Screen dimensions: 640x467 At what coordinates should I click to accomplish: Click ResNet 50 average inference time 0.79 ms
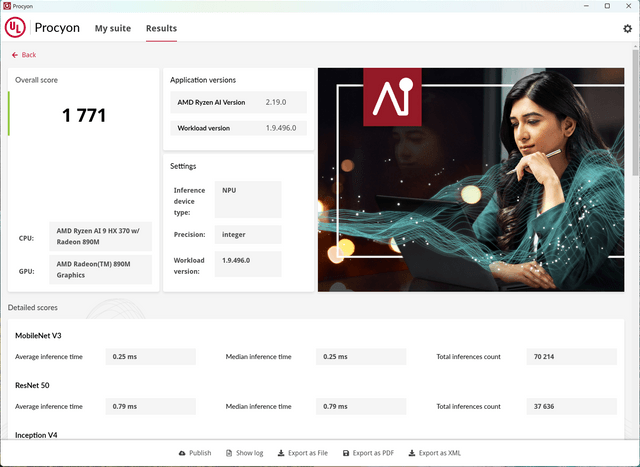(x=151, y=407)
